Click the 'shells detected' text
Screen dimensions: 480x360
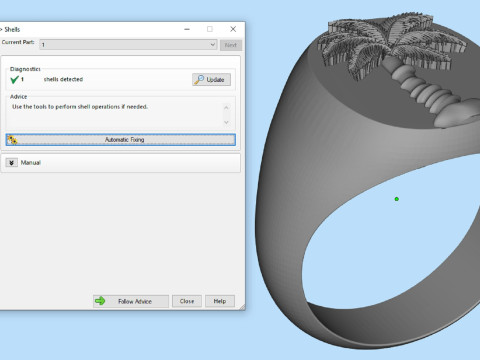click(63, 79)
